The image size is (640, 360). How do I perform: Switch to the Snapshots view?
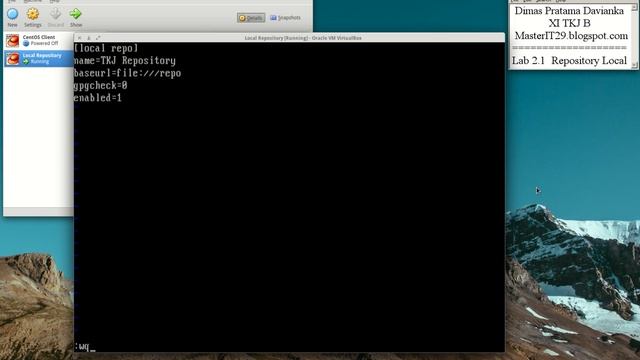[x=285, y=18]
